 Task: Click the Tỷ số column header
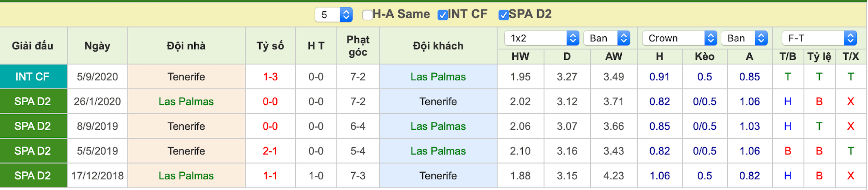click(x=270, y=46)
